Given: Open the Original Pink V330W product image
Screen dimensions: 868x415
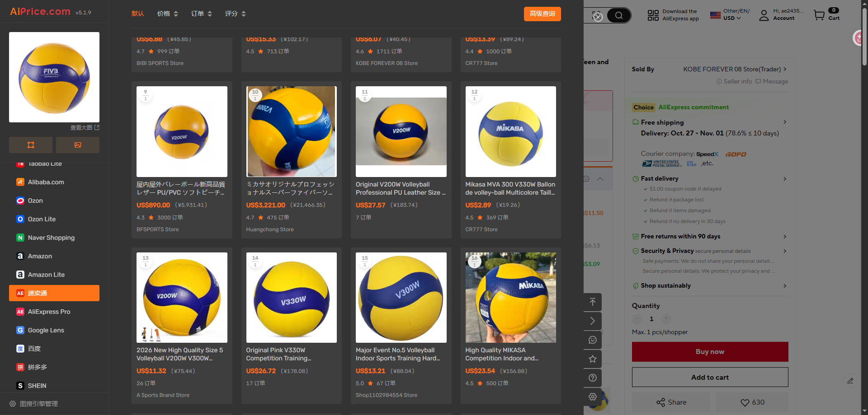Looking at the screenshot, I should point(292,298).
